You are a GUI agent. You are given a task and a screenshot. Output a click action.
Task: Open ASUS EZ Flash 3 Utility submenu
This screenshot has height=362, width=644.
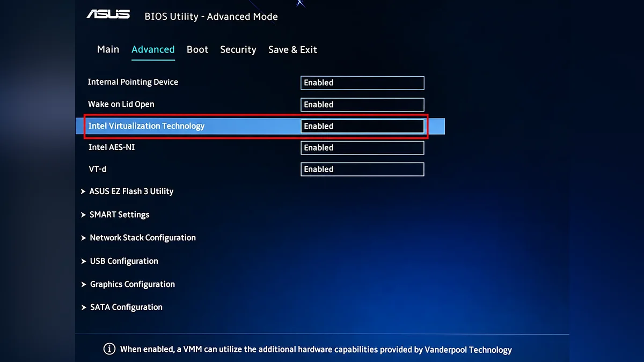pyautogui.click(x=131, y=191)
